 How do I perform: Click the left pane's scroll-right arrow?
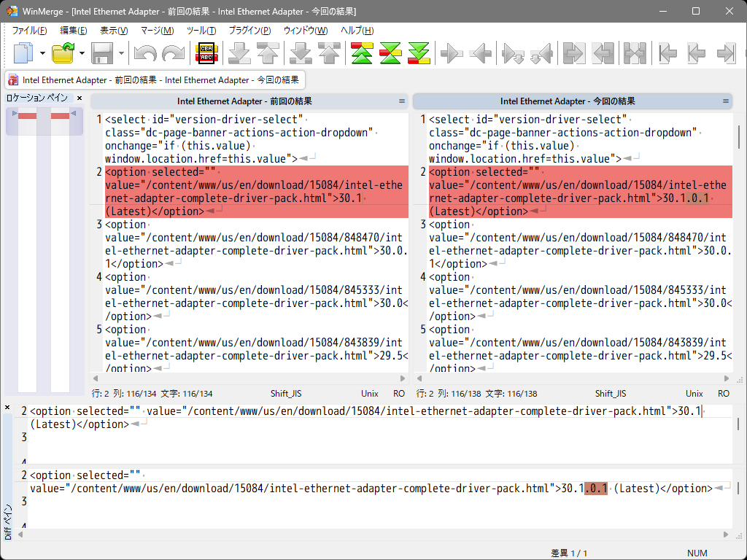tap(403, 378)
